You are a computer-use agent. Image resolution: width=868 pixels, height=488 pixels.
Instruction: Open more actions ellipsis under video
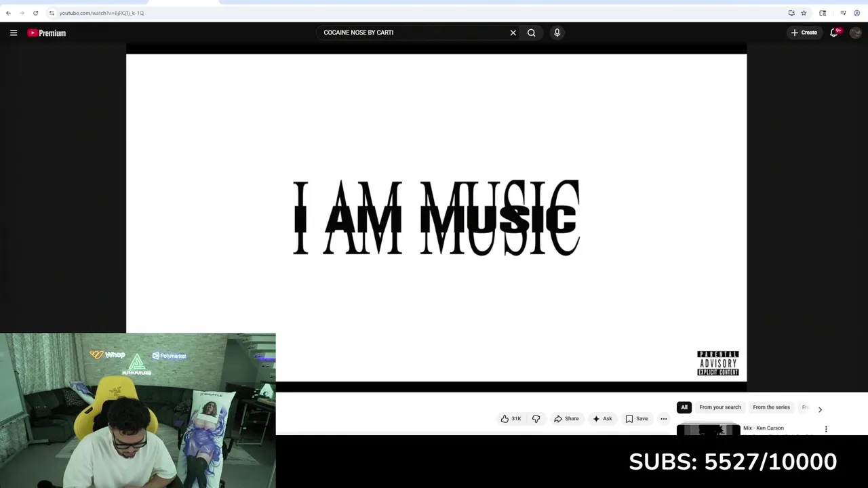click(x=664, y=419)
